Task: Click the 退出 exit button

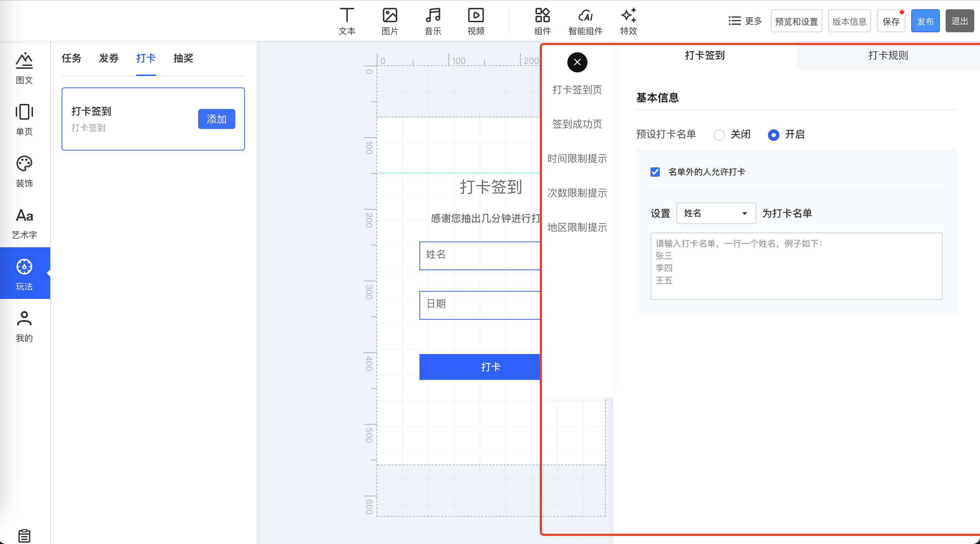Action: (960, 21)
